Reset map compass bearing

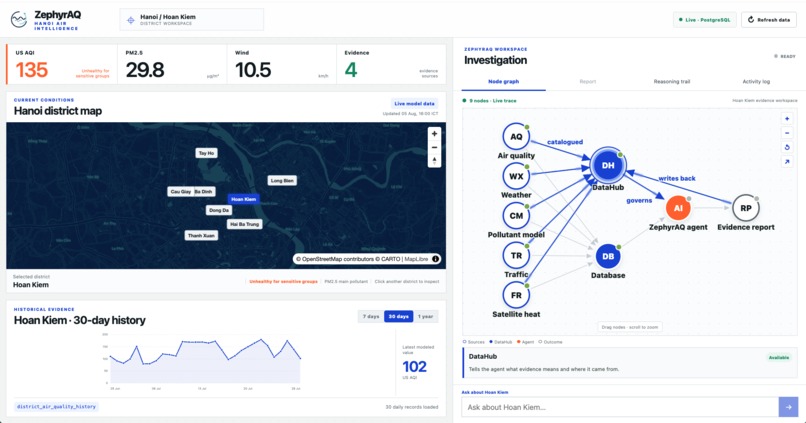(434, 161)
